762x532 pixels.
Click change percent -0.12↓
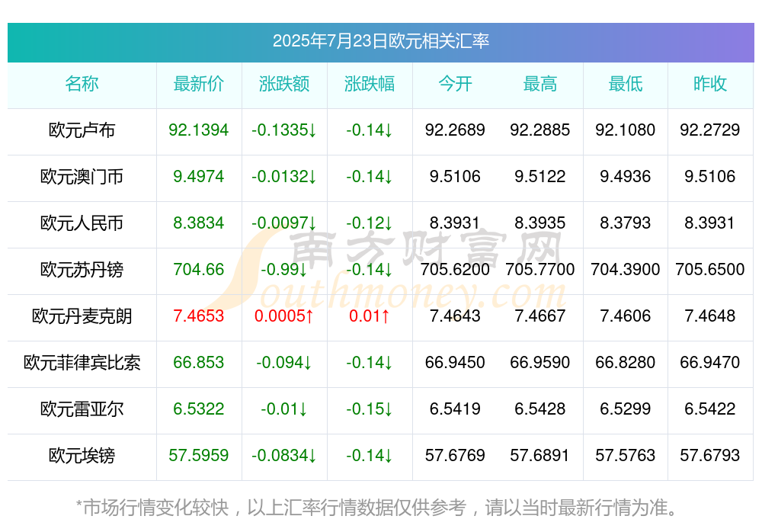click(x=370, y=223)
